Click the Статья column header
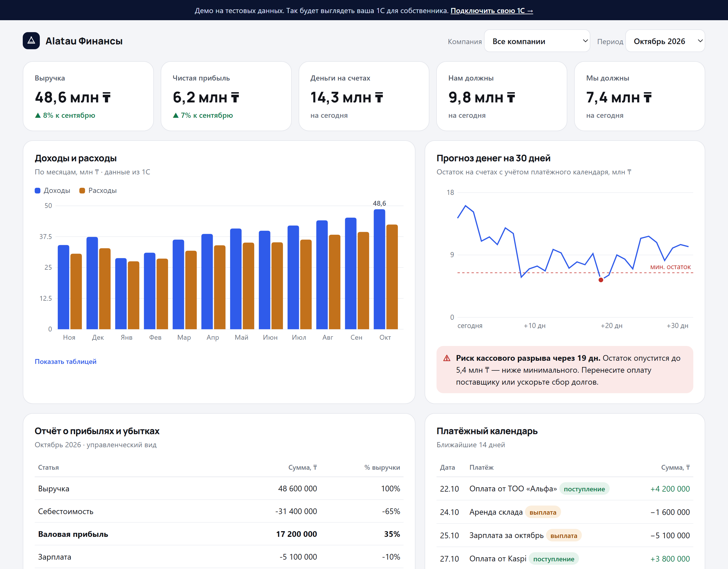 point(48,467)
